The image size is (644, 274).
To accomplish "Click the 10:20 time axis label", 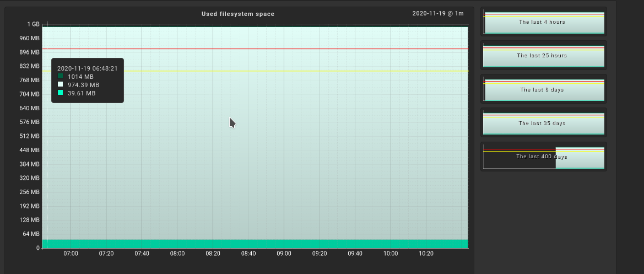I will (x=426, y=254).
